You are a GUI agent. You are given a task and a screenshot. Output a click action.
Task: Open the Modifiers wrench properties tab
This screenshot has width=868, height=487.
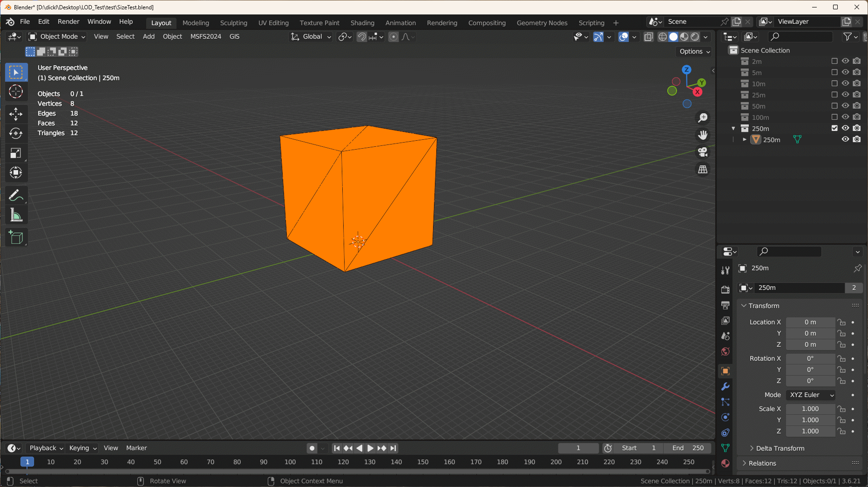725,386
